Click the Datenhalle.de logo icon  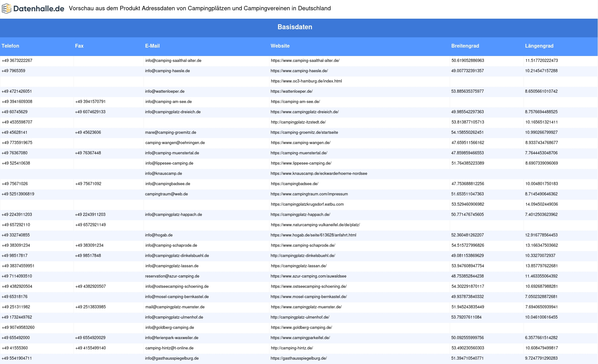pos(7,9)
